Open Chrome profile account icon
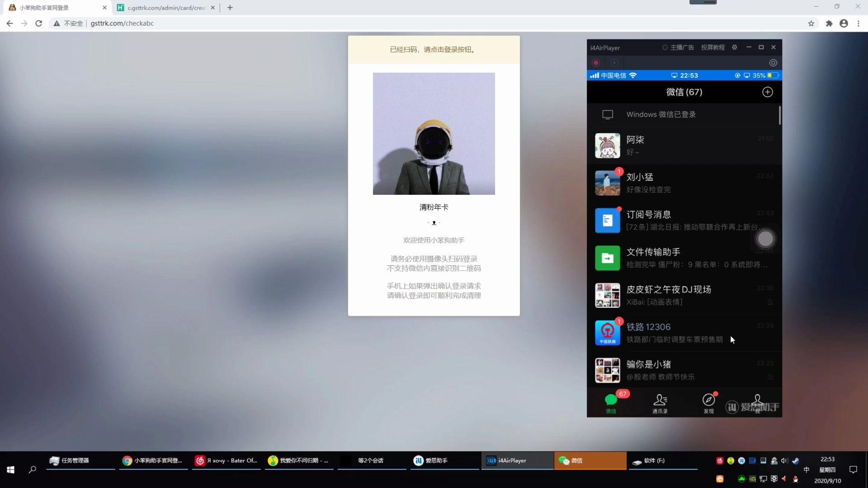The width and height of the screenshot is (868, 488). (x=844, y=23)
